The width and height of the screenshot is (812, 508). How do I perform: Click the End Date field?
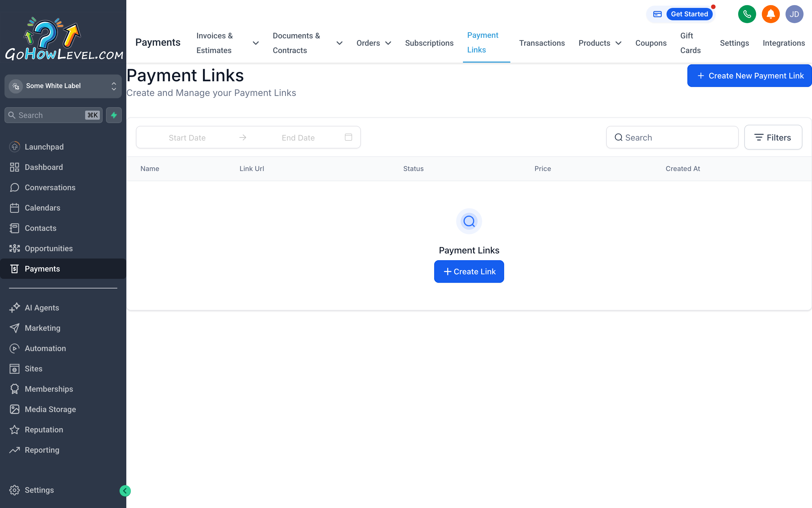pos(298,137)
